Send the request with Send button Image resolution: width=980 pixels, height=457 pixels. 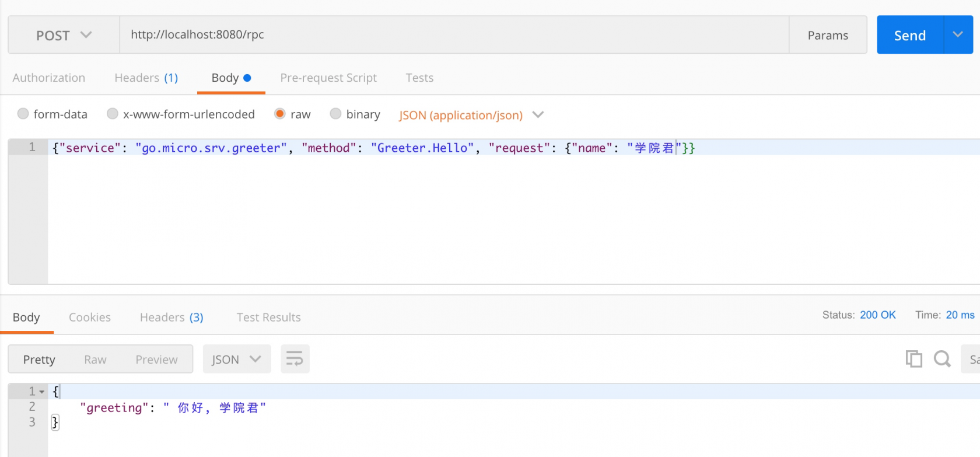(910, 35)
